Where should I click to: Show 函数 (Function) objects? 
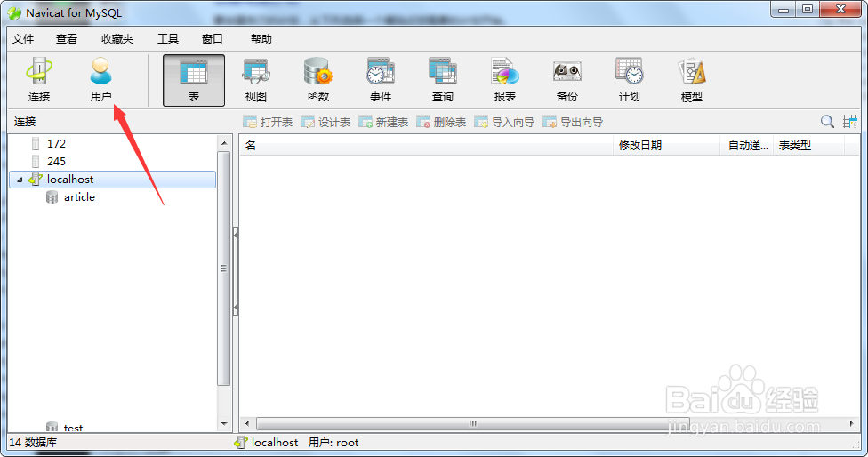[318, 80]
